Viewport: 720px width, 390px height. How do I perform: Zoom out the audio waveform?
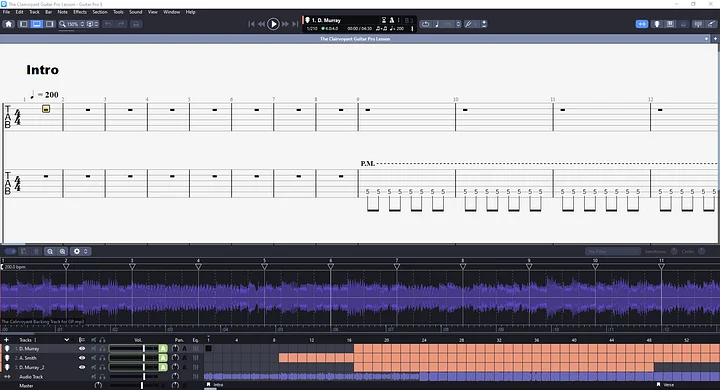click(x=50, y=251)
